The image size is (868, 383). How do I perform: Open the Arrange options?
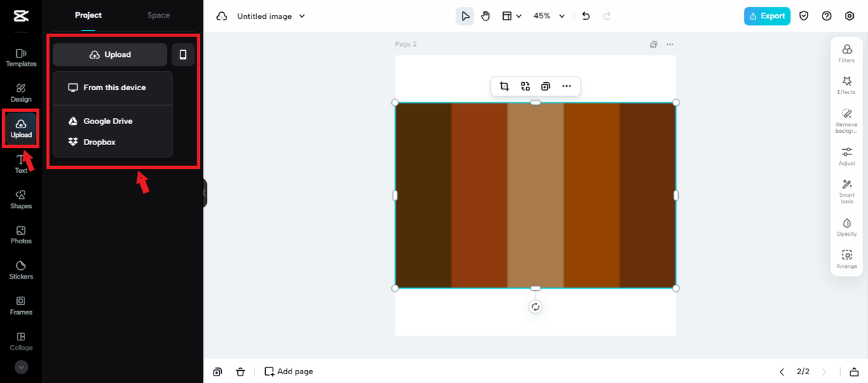click(x=846, y=260)
